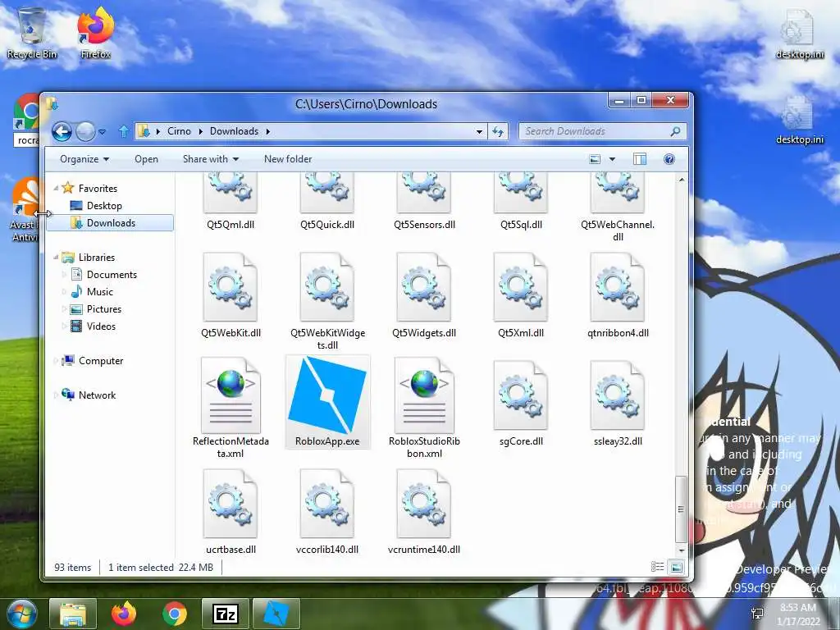Open the views options dropdown arrow
Image resolution: width=840 pixels, height=630 pixels.
[612, 159]
